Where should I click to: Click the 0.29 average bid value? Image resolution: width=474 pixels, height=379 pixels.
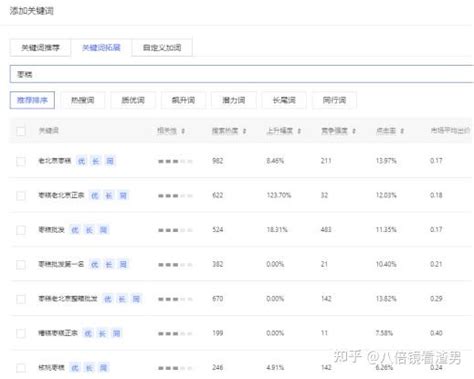tap(436, 298)
